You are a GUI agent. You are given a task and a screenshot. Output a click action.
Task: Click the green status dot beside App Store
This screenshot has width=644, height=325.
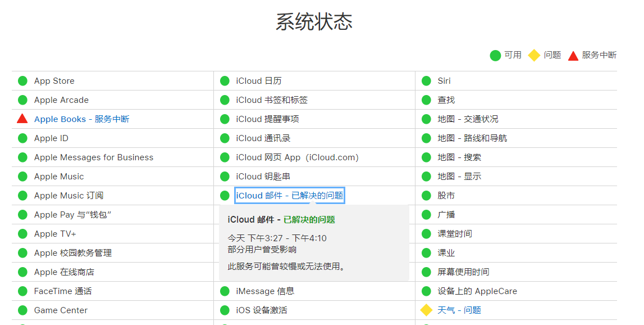[x=22, y=80]
